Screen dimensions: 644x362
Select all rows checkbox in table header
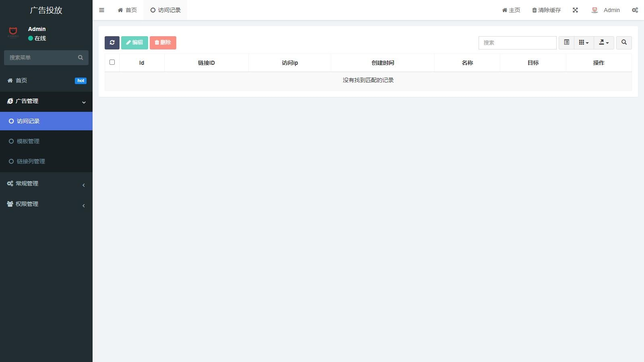pyautogui.click(x=112, y=62)
